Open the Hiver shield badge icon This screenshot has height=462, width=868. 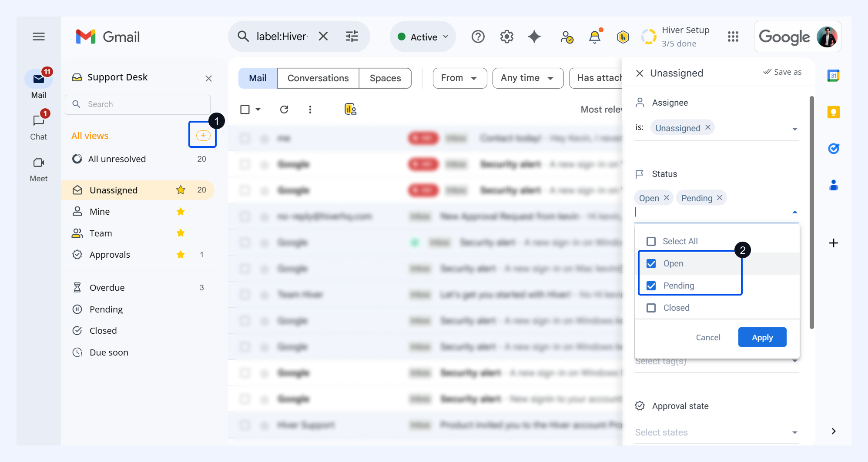pyautogui.click(x=623, y=37)
